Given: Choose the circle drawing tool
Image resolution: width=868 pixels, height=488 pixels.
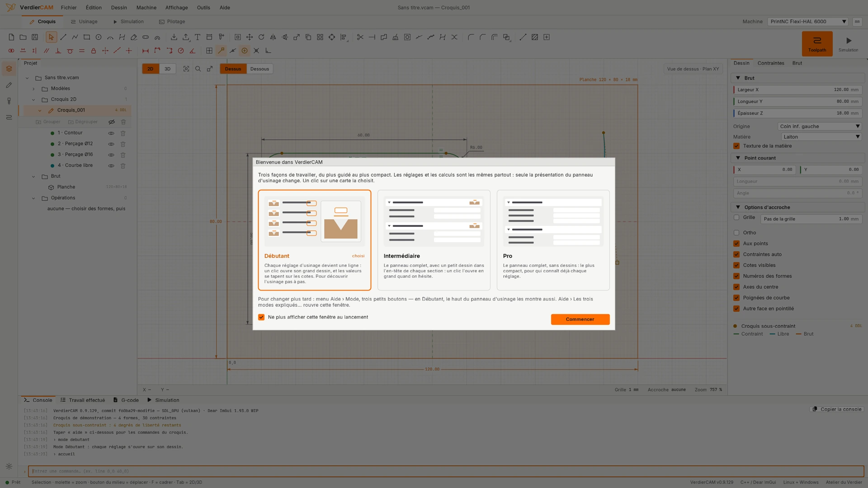Looking at the screenshot, I should (x=99, y=38).
